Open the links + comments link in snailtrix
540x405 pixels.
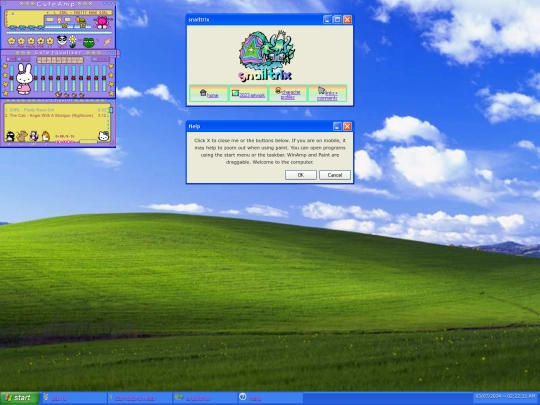[327, 95]
